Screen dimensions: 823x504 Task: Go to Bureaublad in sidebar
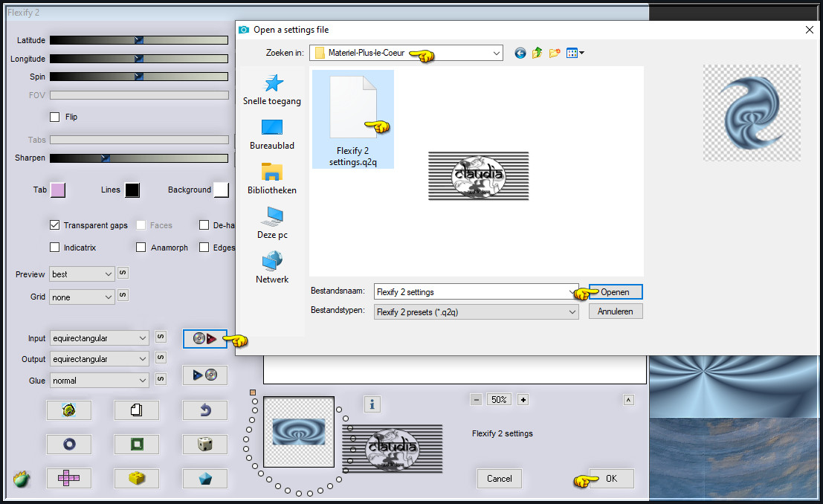(x=272, y=135)
